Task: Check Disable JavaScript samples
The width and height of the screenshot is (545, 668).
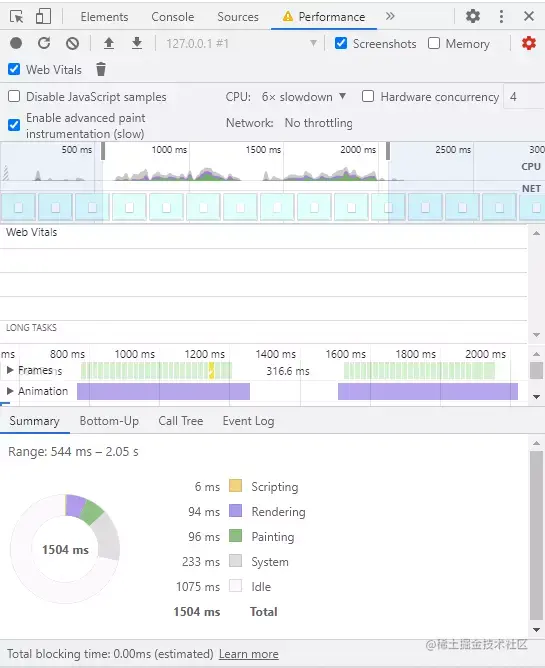Action: tap(14, 96)
